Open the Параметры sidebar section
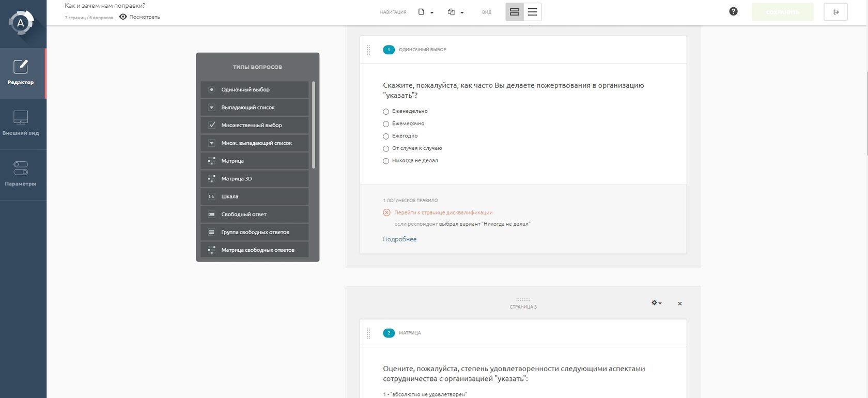868x398 pixels. 23,175
